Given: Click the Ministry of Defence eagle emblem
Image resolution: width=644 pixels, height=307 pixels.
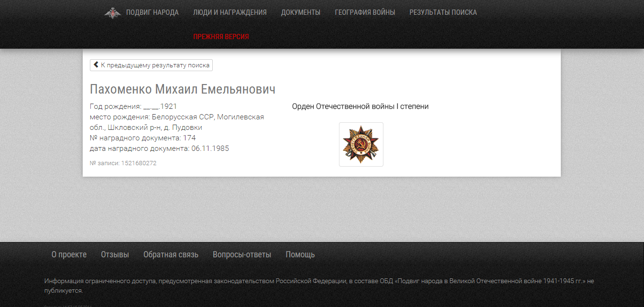Looking at the screenshot, I should point(112,13).
